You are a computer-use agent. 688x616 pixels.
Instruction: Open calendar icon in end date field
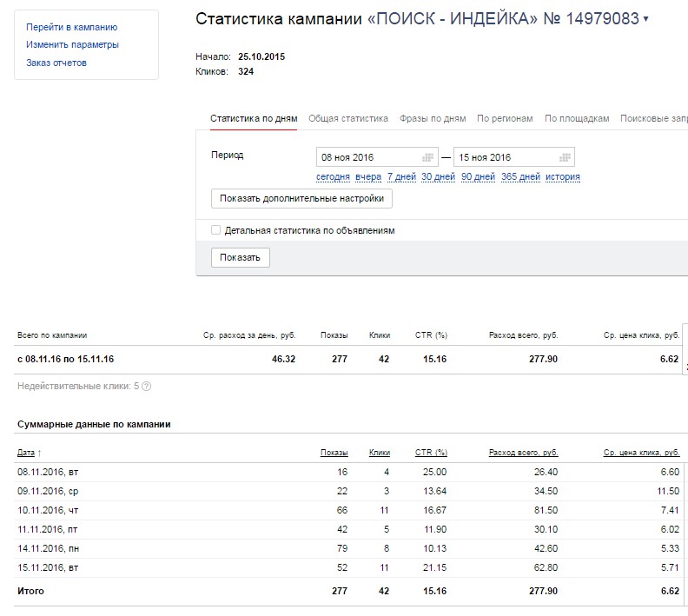tap(566, 157)
